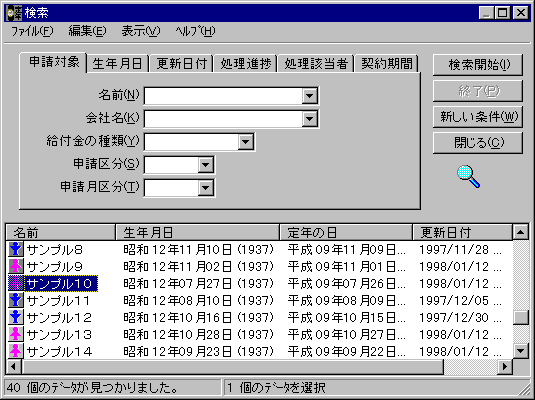Click the 検索 title bar application icon

pos(14,13)
